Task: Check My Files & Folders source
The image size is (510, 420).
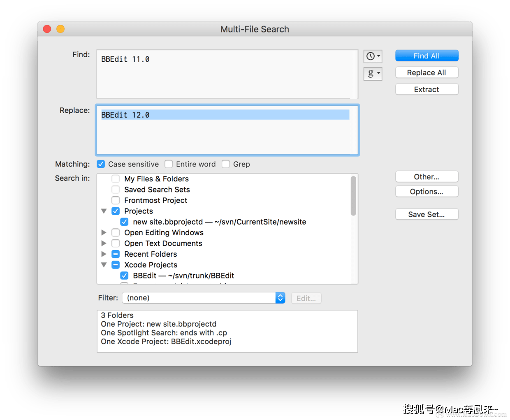Action: (116, 179)
